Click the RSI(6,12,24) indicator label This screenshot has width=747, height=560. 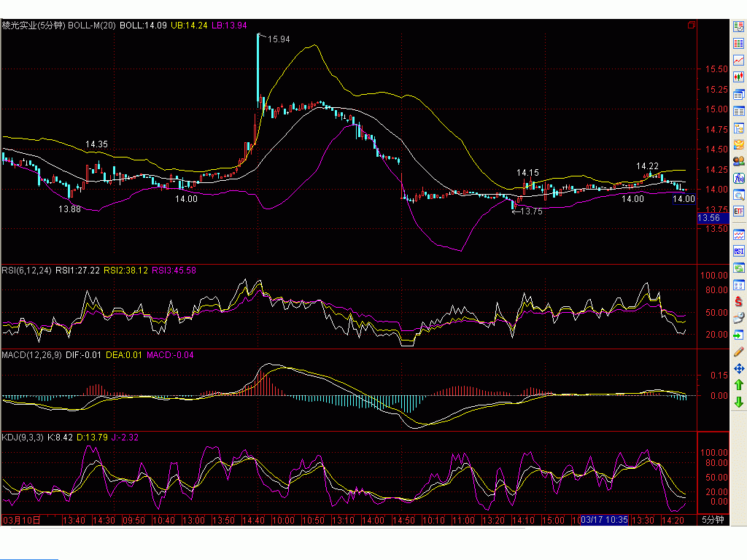tap(26, 271)
